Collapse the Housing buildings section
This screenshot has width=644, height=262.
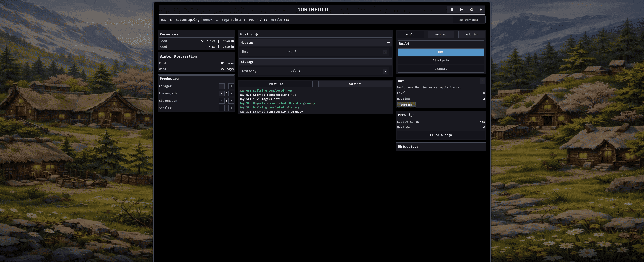pos(388,43)
